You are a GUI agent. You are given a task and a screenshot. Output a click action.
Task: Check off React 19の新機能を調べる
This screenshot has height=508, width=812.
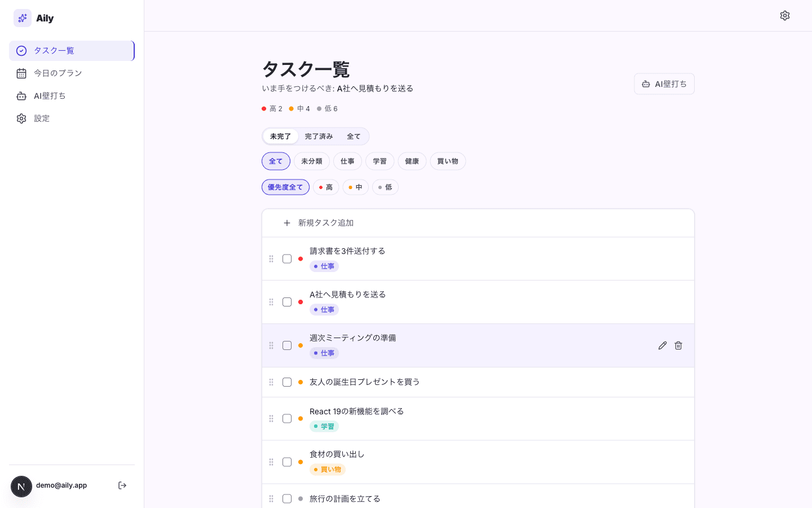pos(287,418)
